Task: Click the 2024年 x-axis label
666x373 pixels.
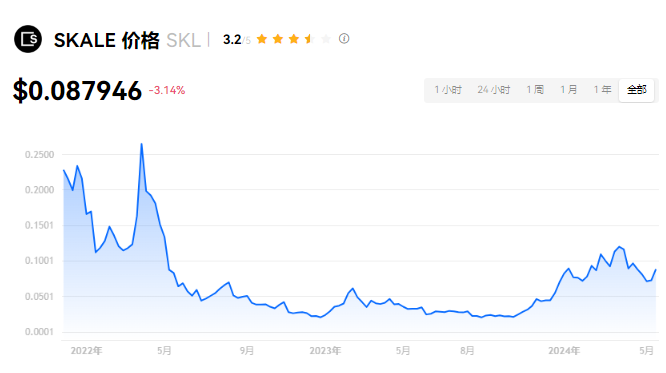Action: point(564,351)
